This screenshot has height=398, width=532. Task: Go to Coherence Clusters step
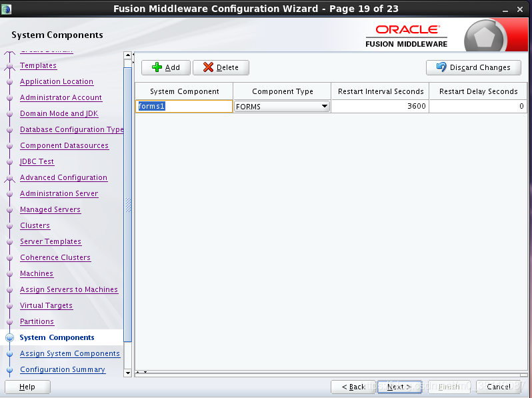55,257
